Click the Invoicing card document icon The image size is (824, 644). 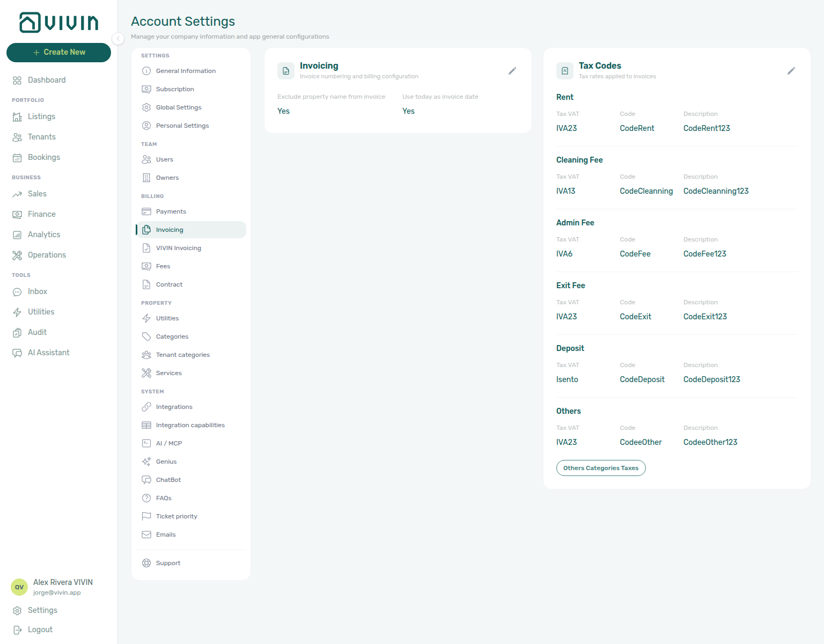point(286,71)
